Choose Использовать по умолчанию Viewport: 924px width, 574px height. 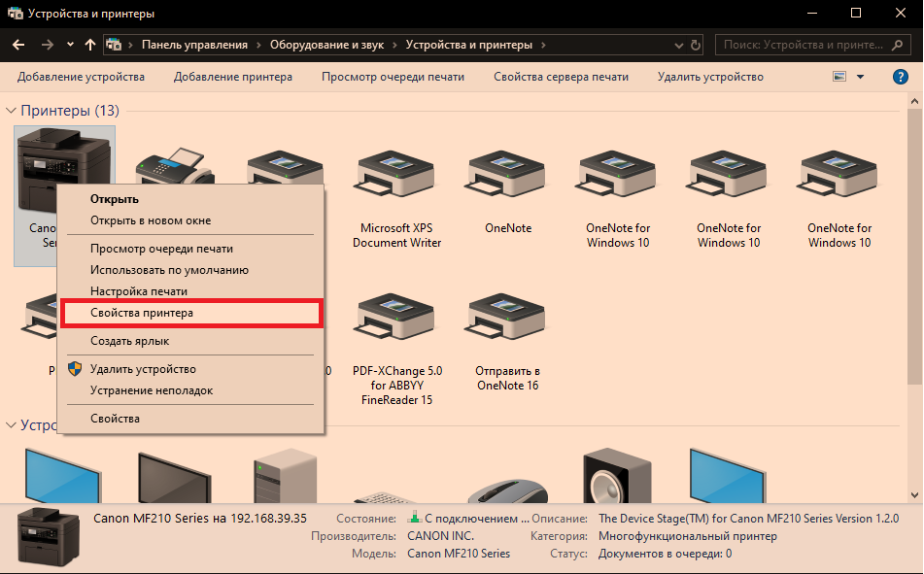[x=191, y=270]
